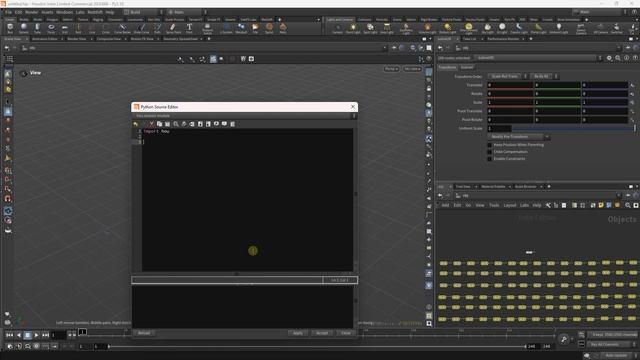Toggle Enable Constraints checkbox

click(x=489, y=159)
